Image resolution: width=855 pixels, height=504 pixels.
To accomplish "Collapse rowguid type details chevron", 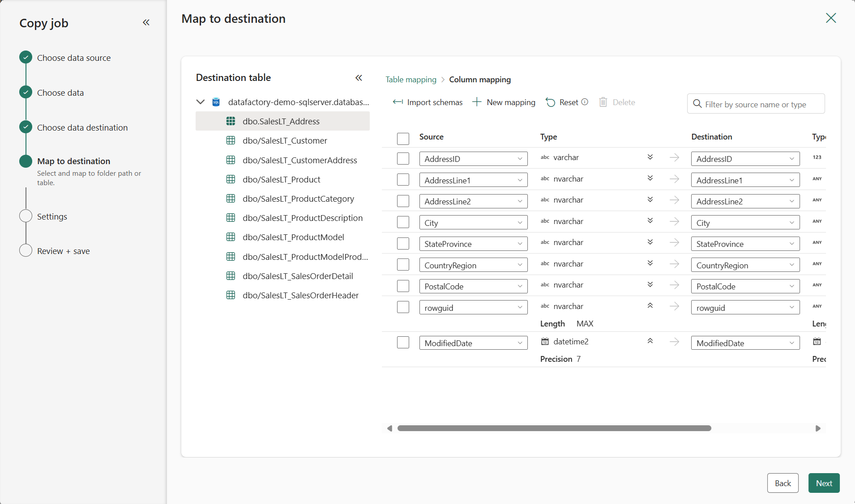I will [x=650, y=306].
